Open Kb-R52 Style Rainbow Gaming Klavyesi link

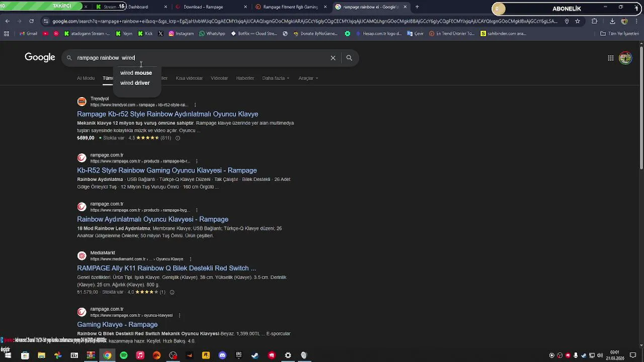[x=167, y=170]
